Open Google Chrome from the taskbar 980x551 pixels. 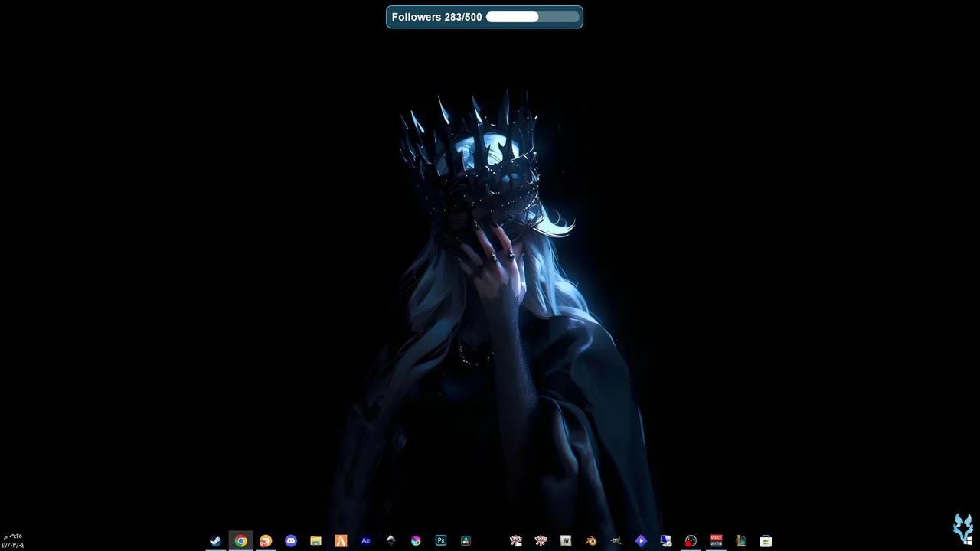pyautogui.click(x=240, y=541)
